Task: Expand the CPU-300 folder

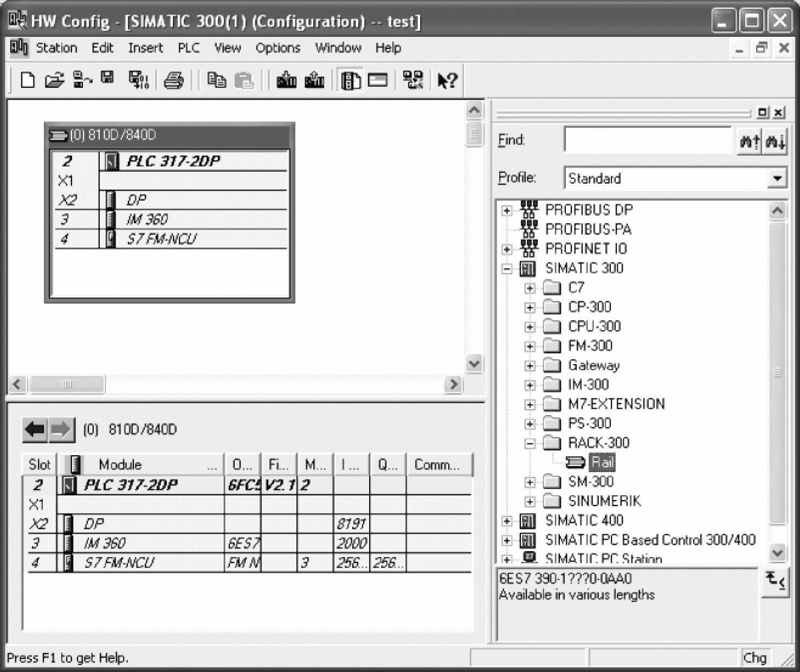Action: [530, 327]
